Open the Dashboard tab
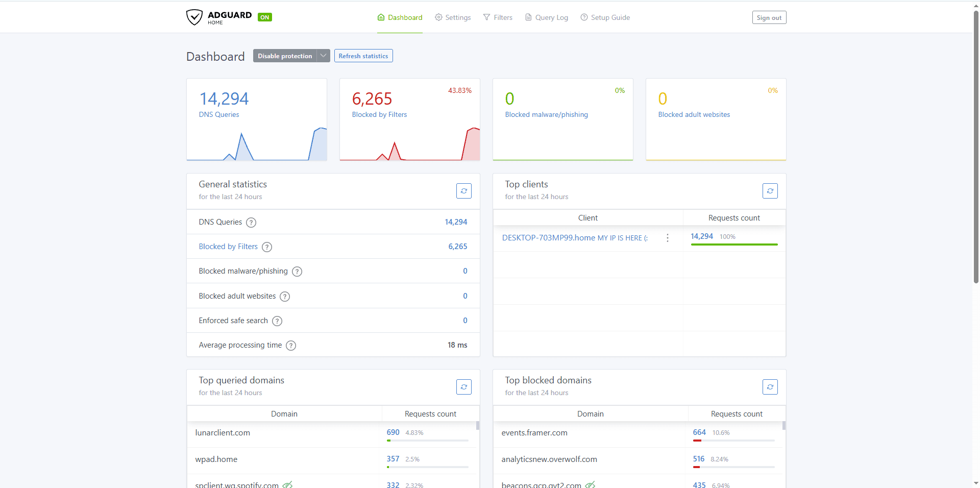 click(400, 17)
